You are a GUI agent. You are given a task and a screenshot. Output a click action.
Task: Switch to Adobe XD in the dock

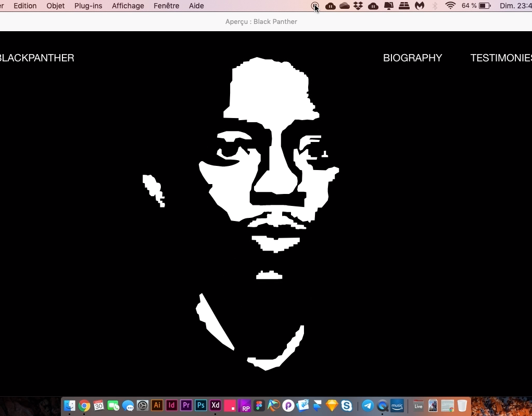coord(216,406)
